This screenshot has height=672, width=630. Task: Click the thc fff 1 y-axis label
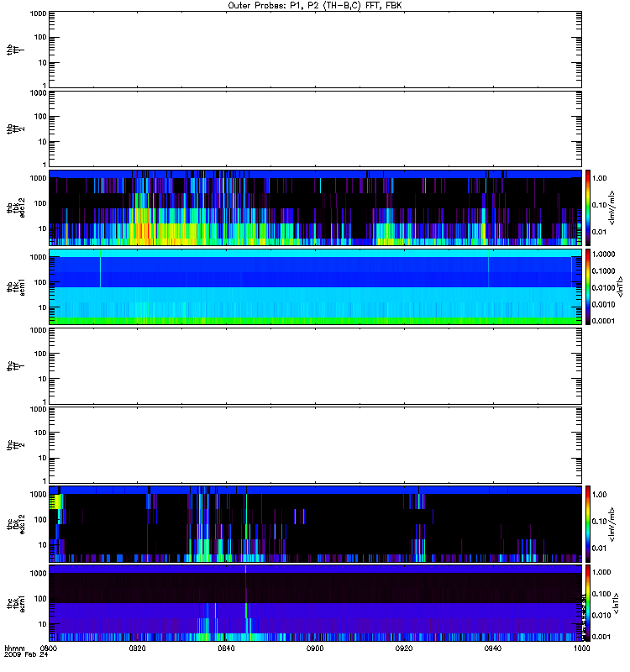(15, 366)
